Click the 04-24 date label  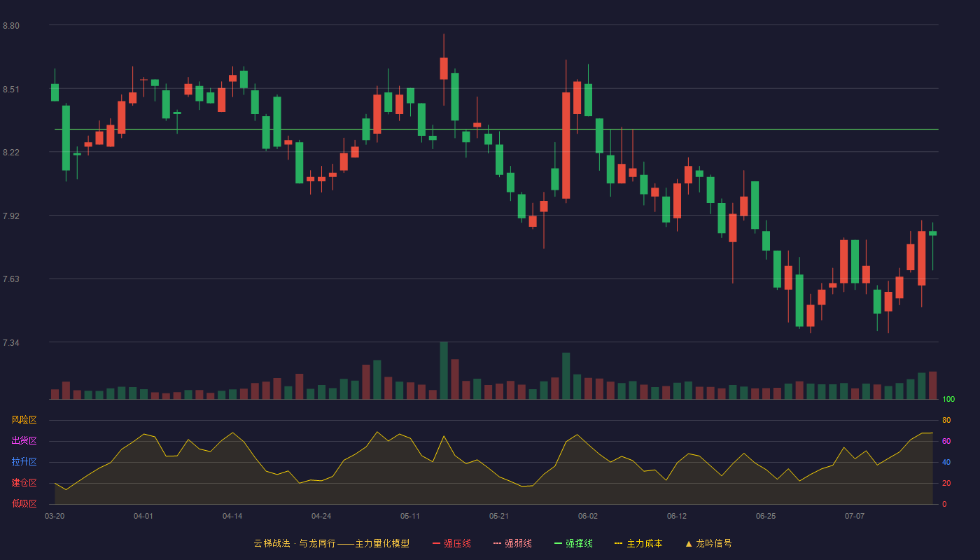point(321,516)
